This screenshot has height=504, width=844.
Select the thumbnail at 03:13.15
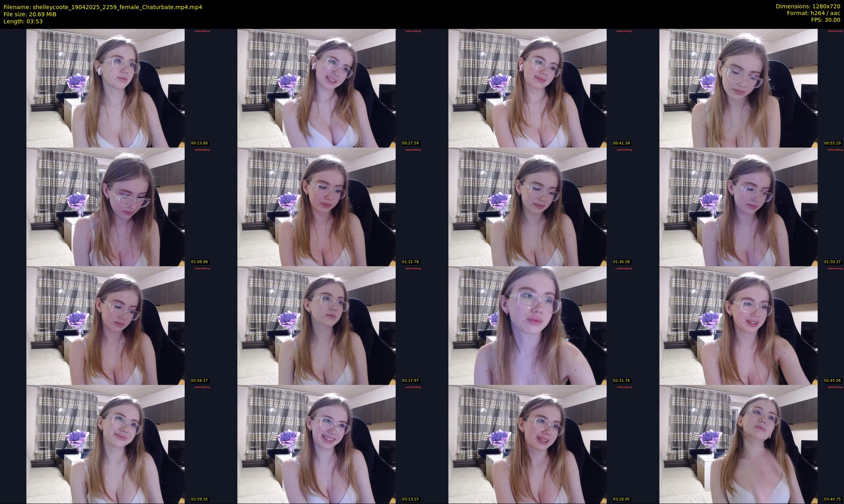(x=316, y=444)
